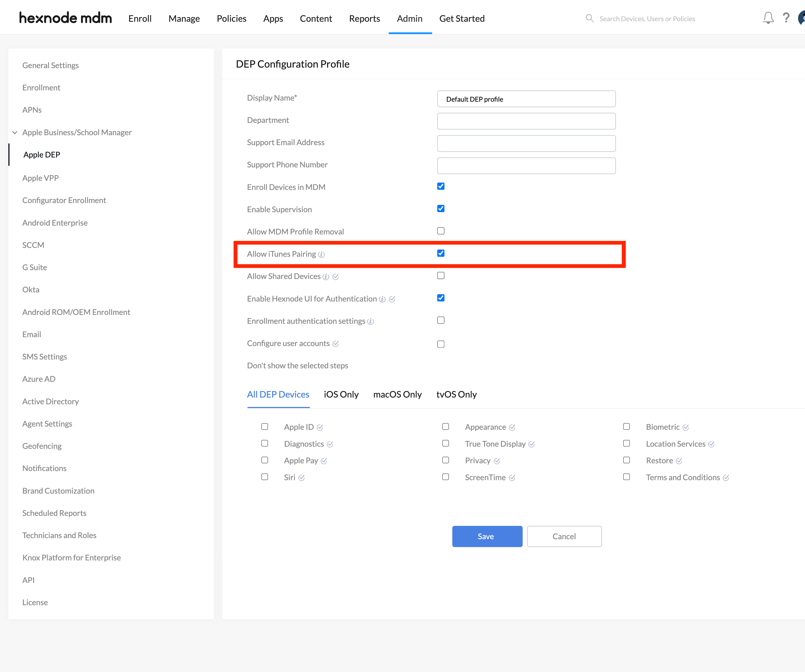Enable the Allow Shared Devices checkbox

click(441, 276)
